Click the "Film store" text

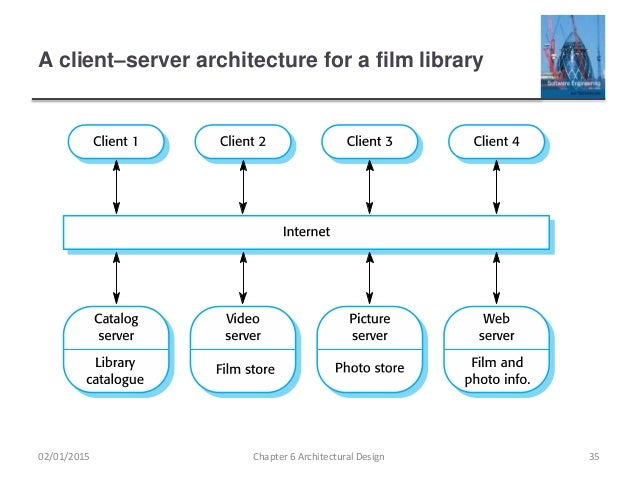pos(245,369)
